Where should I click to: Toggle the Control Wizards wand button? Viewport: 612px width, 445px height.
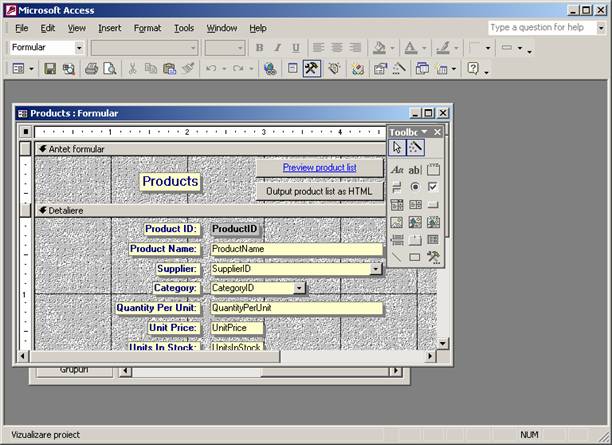pos(415,147)
